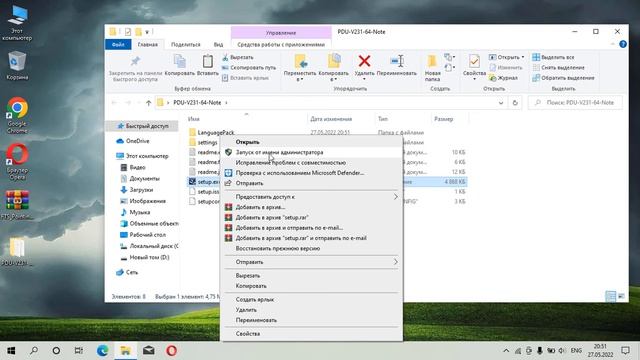The width and height of the screenshot is (640, 360).
Task: Click Invert selection in ribbon
Action: pos(563,78)
